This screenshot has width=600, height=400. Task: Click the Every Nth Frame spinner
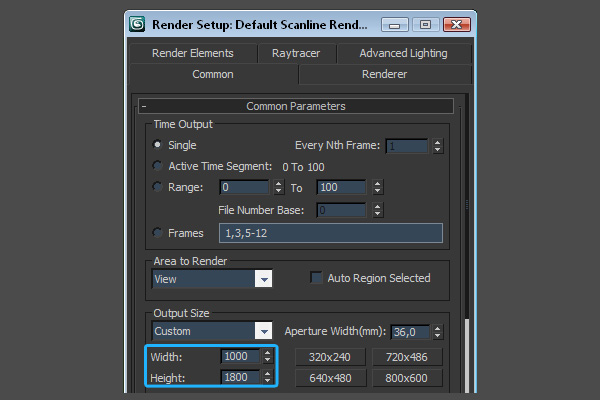click(437, 145)
